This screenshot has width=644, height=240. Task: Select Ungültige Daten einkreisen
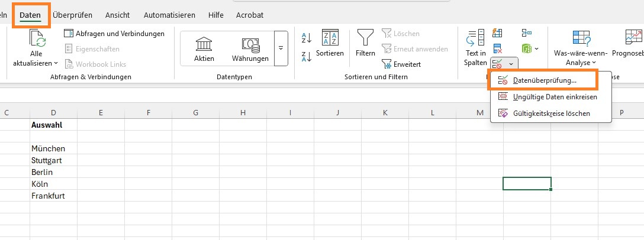click(x=555, y=96)
